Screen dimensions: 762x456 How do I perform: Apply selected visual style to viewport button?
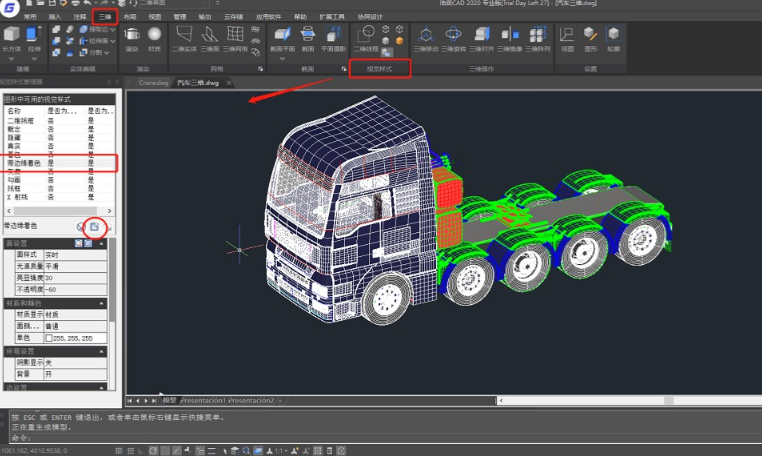pyautogui.click(x=96, y=227)
